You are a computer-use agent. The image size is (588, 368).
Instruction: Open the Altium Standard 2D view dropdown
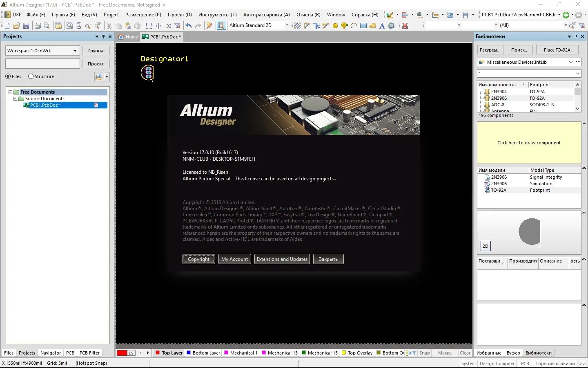287,25
